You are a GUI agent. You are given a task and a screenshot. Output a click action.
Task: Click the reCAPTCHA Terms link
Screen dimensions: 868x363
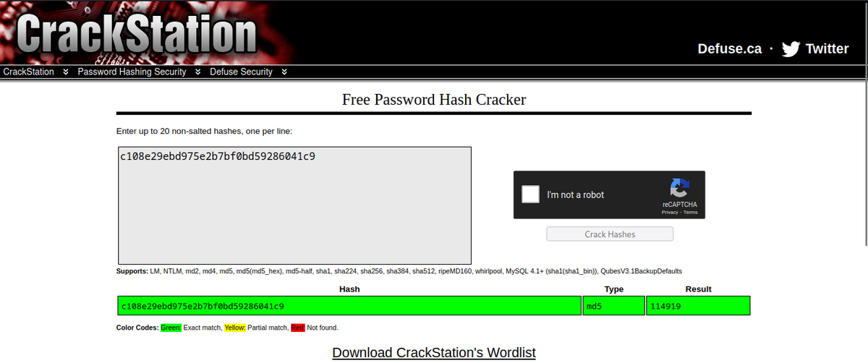pos(691,213)
